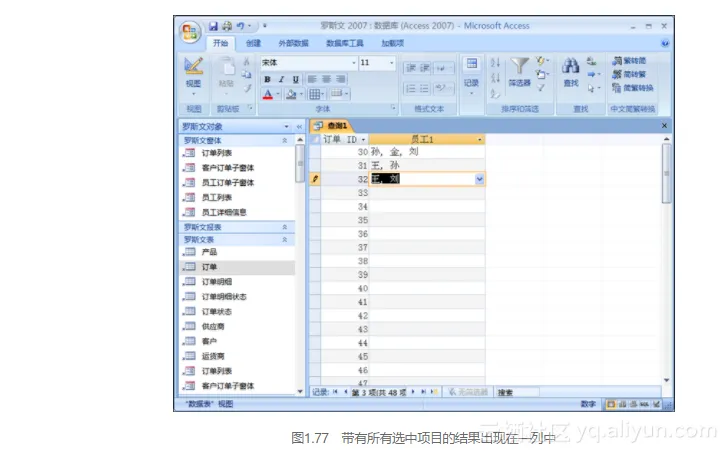Go to next record in navigator
The height and width of the screenshot is (454, 728).
413,392
